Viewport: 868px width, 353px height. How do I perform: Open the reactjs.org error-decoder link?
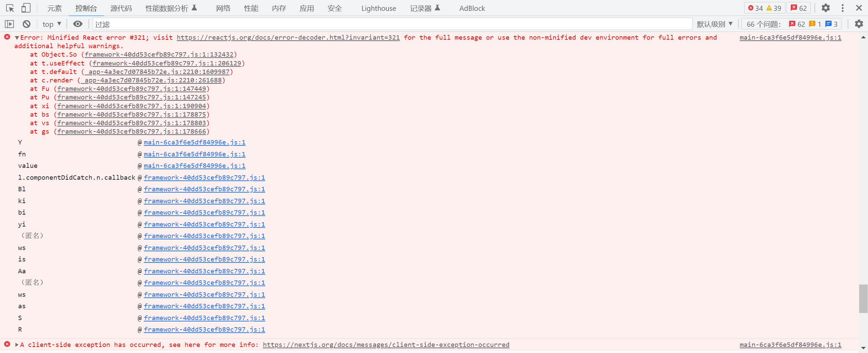[288, 38]
